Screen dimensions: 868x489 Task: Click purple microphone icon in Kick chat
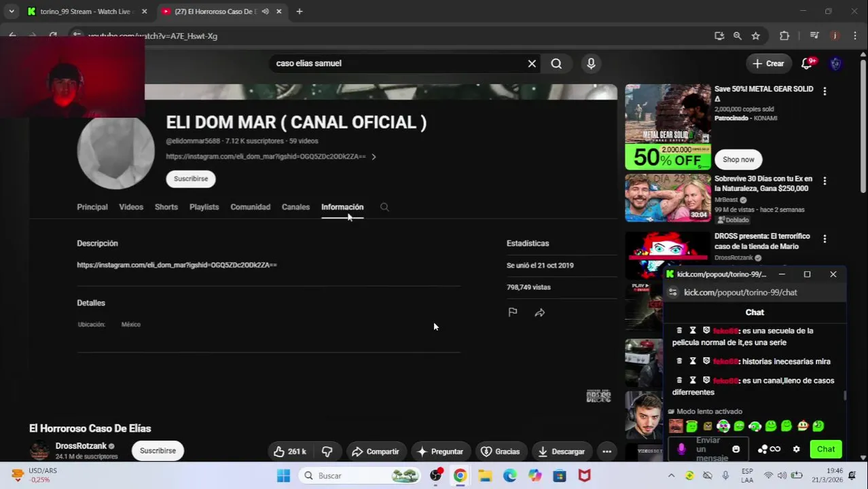click(x=681, y=449)
